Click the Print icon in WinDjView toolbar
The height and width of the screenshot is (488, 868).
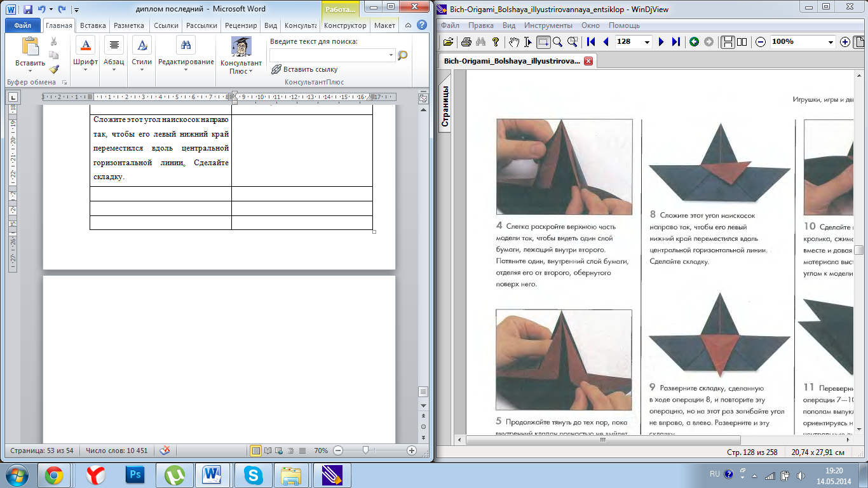pos(466,42)
